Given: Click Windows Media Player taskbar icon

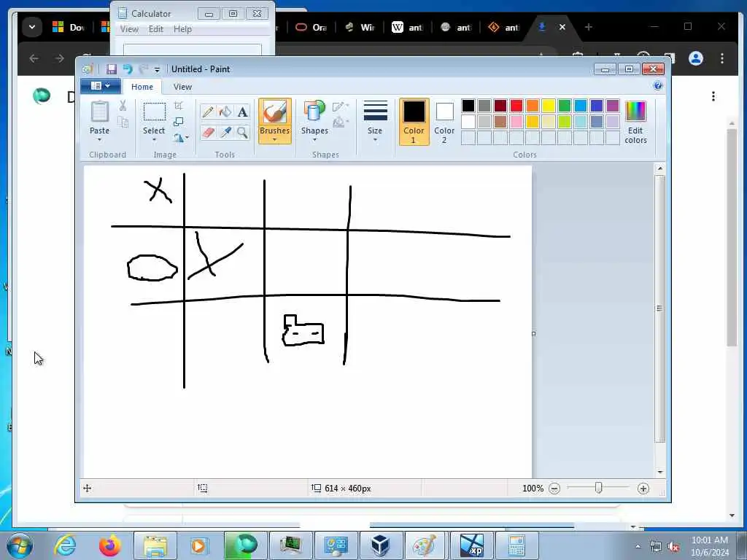Looking at the screenshot, I should click(199, 545).
